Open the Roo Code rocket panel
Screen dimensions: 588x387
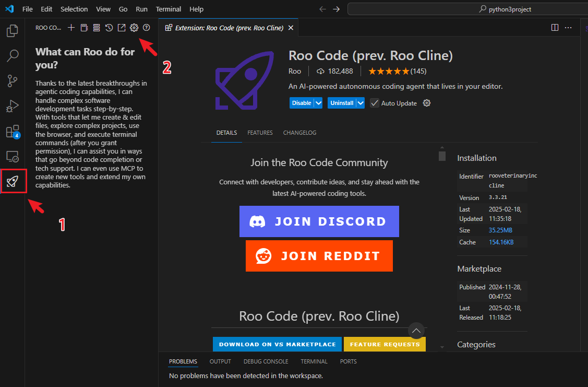point(13,182)
